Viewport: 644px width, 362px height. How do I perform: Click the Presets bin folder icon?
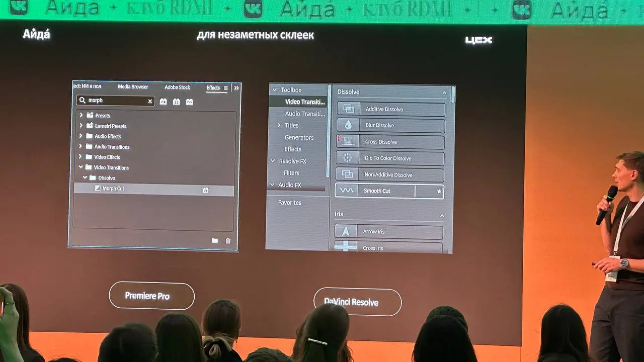[90, 115]
